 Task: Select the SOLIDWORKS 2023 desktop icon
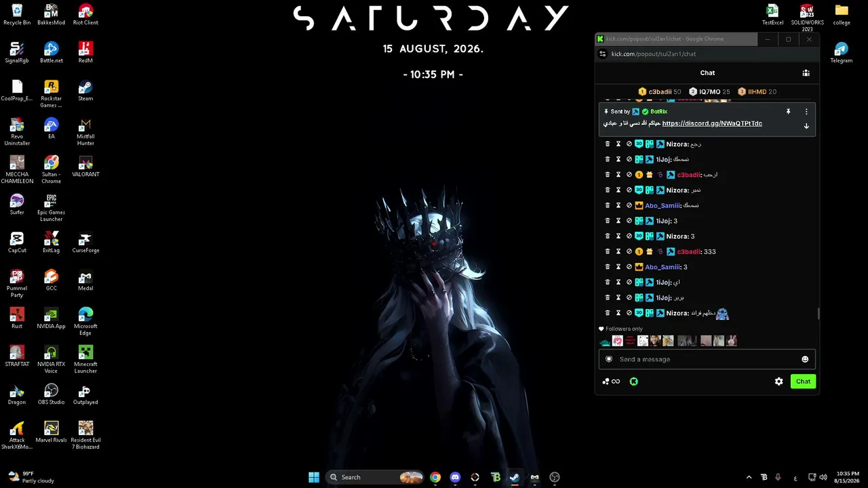(x=807, y=19)
